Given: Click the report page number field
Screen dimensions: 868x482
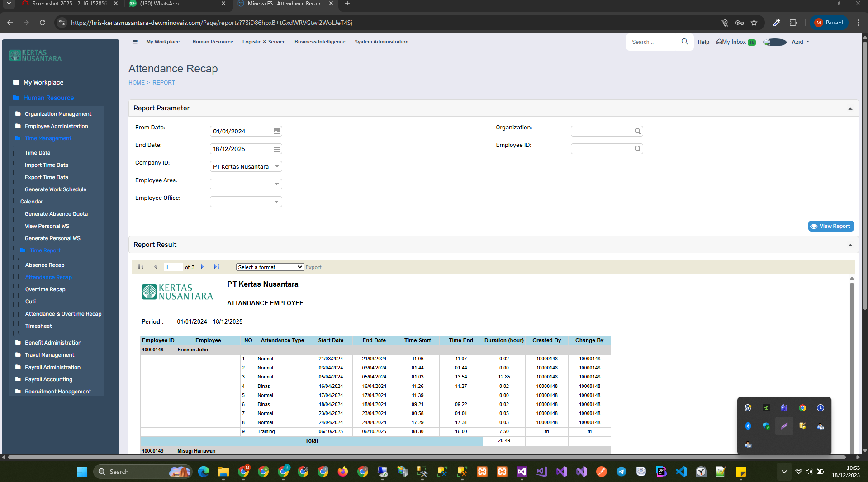Looking at the screenshot, I should pos(173,267).
